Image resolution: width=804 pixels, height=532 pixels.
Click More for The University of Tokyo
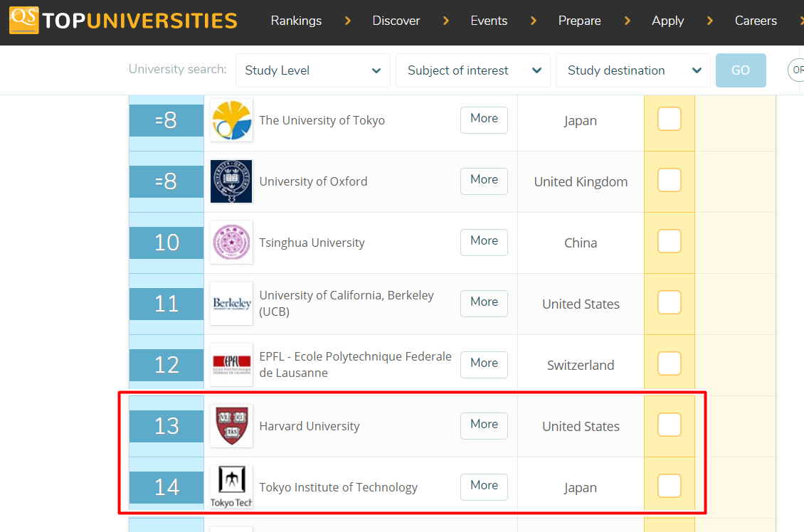point(484,120)
